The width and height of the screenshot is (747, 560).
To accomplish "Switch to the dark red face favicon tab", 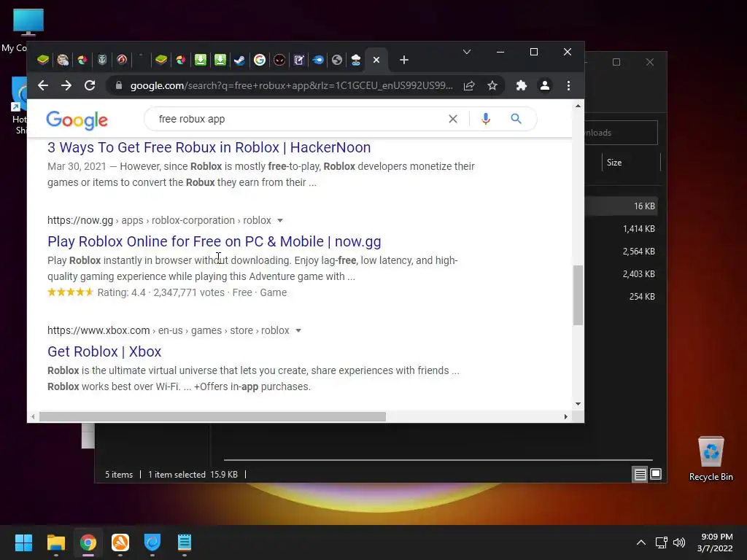I will click(279, 60).
